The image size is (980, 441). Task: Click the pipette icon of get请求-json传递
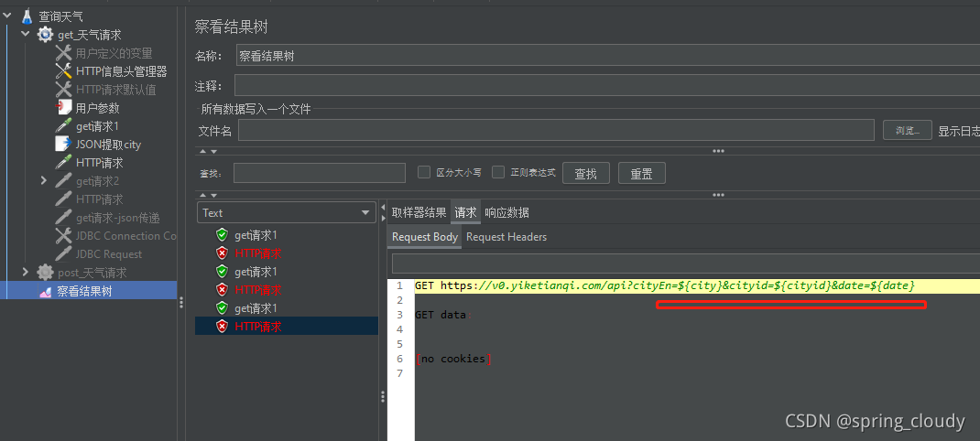coord(64,218)
